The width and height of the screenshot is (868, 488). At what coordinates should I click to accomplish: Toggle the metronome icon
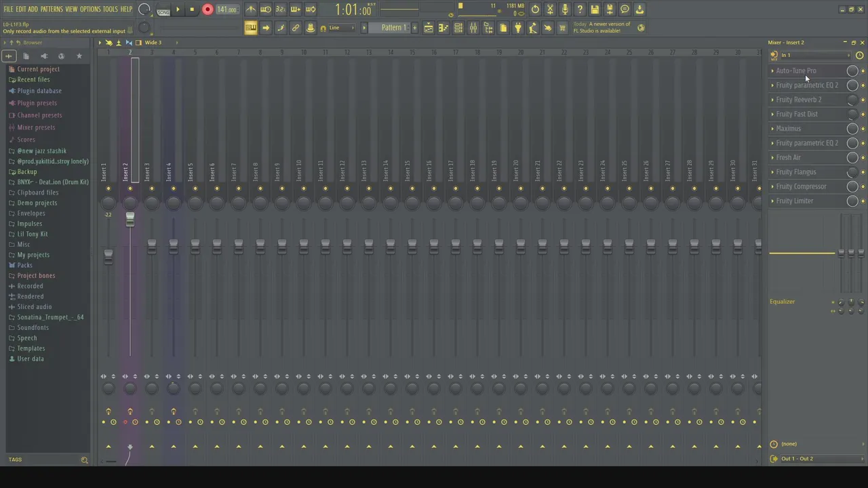point(251,9)
